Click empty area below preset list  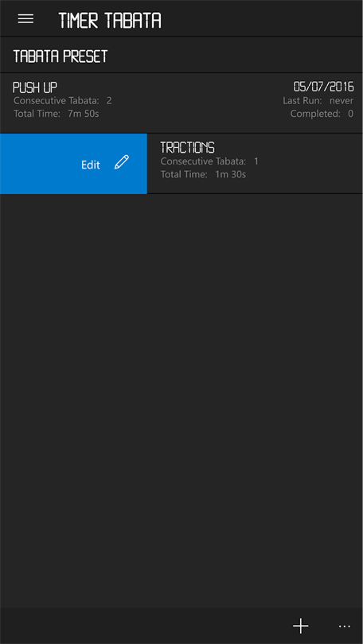(x=181, y=401)
